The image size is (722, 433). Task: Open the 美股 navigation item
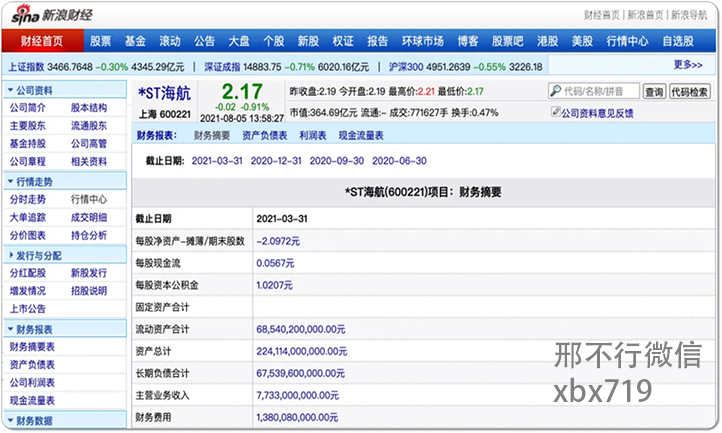click(x=582, y=41)
